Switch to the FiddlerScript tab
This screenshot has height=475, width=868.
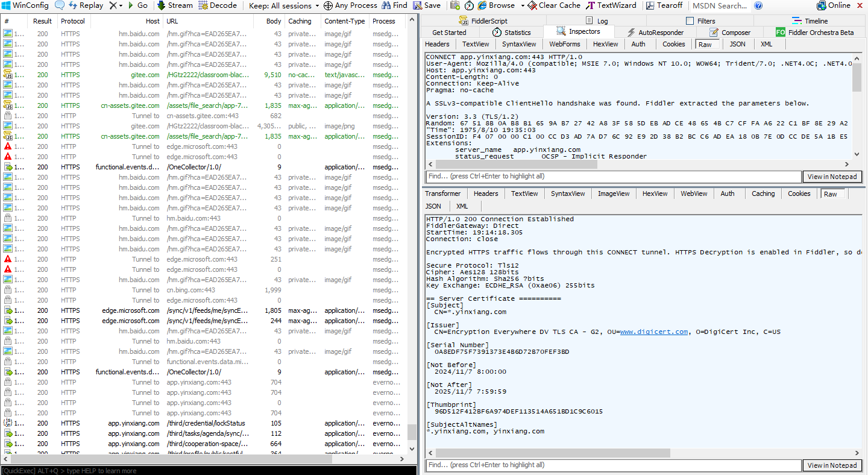(x=483, y=20)
